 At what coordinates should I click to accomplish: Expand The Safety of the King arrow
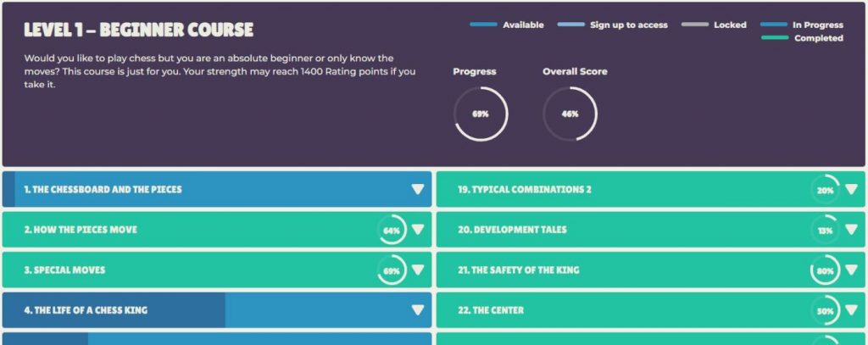point(851,270)
